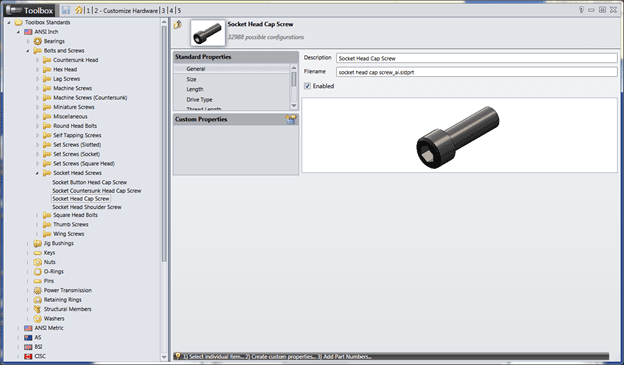
Task: Click the Retaining Rings icon
Action: tap(38, 300)
